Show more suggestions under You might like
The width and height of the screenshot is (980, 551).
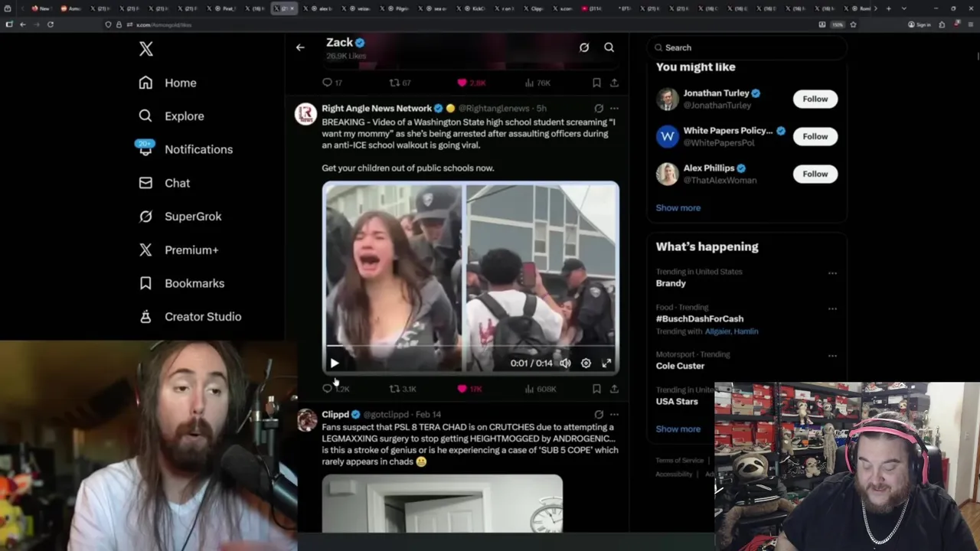click(678, 207)
